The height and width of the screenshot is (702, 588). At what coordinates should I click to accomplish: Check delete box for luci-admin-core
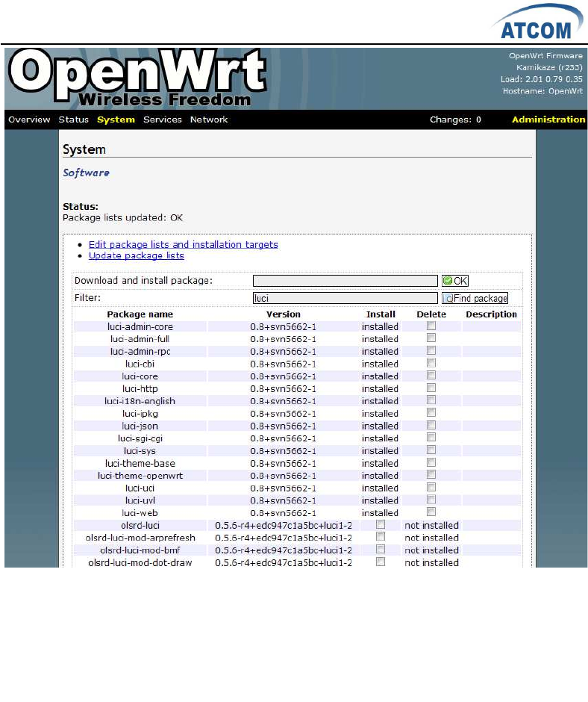tap(431, 326)
